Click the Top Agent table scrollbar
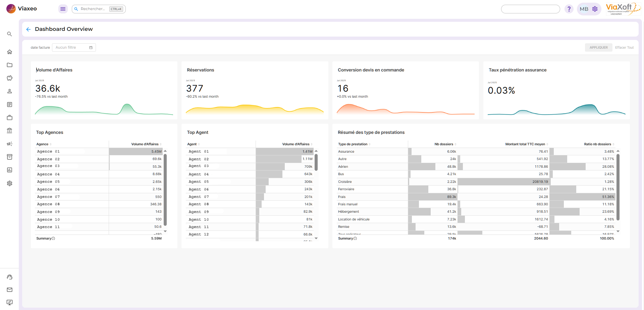This screenshot has width=644, height=310. 316,162
